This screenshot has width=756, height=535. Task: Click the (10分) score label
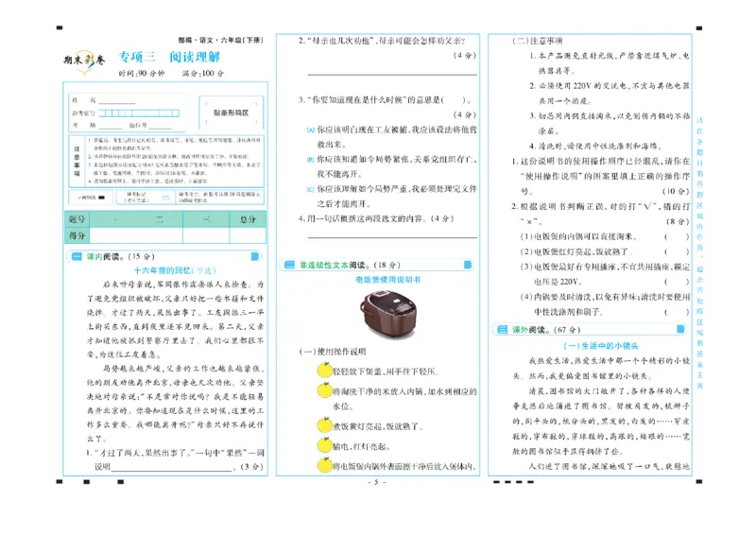click(676, 191)
